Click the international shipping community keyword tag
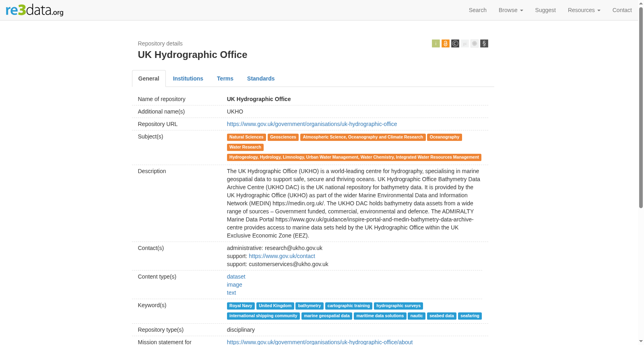Viewport: 644px width, 345px height. (x=263, y=316)
